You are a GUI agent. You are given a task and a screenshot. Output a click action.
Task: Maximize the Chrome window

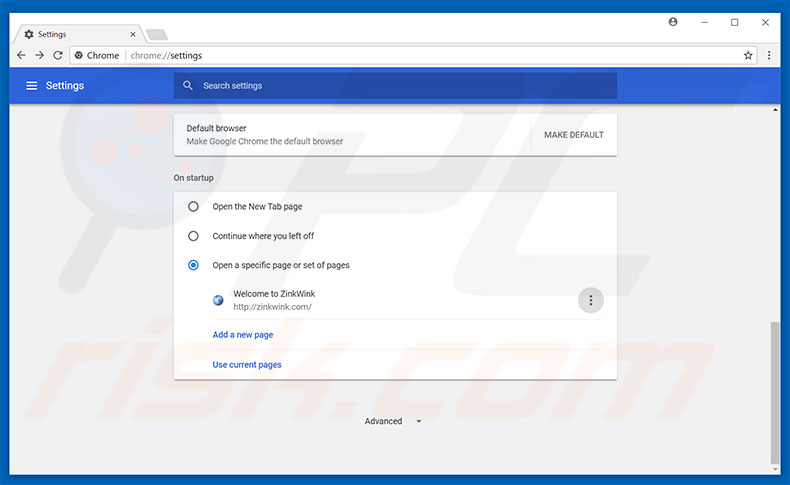[735, 22]
